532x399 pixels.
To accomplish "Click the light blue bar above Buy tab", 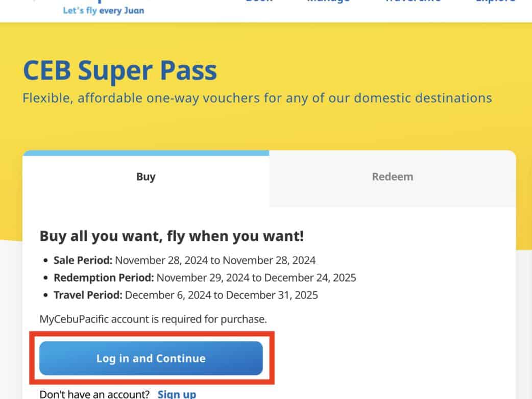I will [x=146, y=153].
